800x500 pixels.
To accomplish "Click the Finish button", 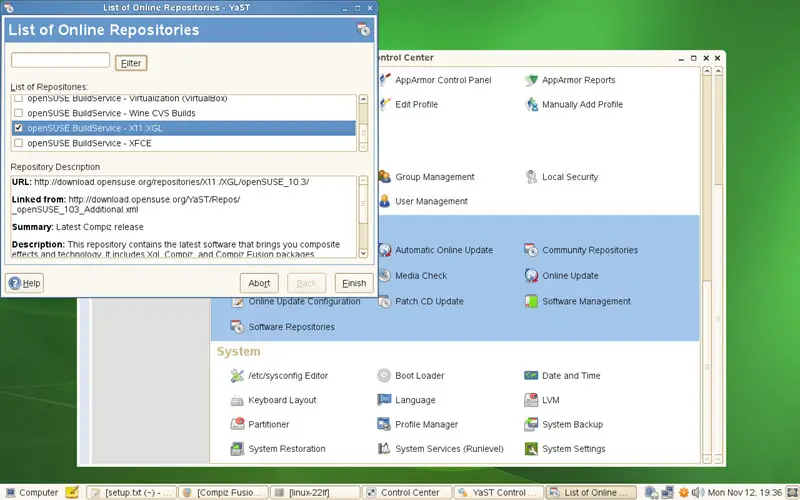I will click(x=354, y=283).
